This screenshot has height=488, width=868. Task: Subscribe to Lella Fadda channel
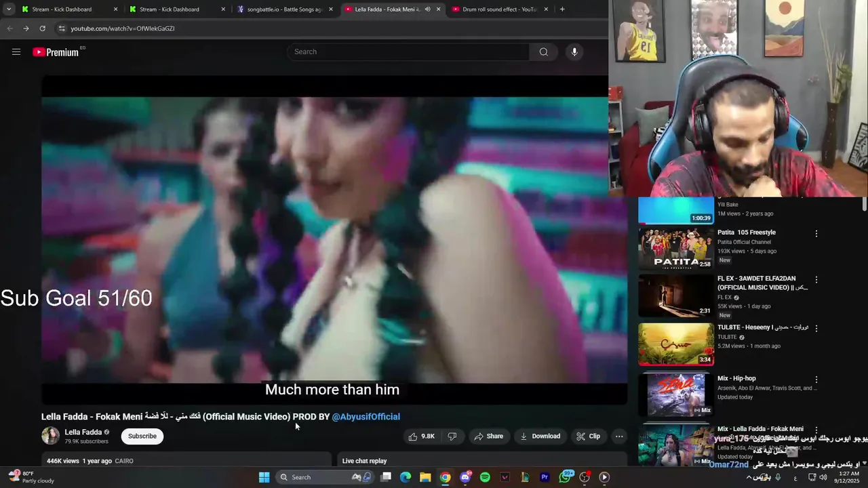coord(142,436)
